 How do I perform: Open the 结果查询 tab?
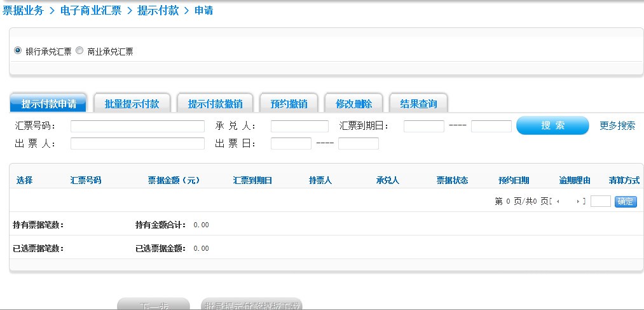(418, 104)
